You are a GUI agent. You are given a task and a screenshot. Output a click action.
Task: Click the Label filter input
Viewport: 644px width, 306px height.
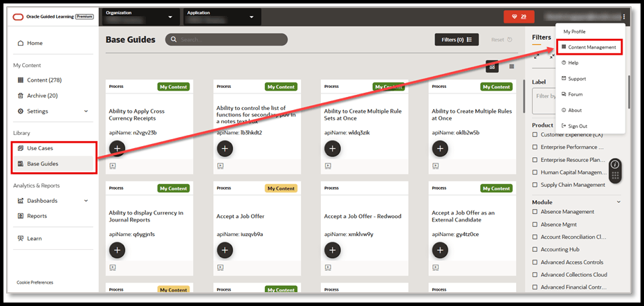point(544,100)
